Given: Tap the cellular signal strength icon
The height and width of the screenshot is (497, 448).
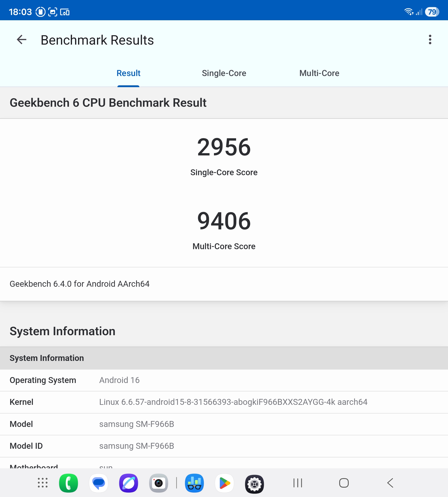Looking at the screenshot, I should pos(419,12).
